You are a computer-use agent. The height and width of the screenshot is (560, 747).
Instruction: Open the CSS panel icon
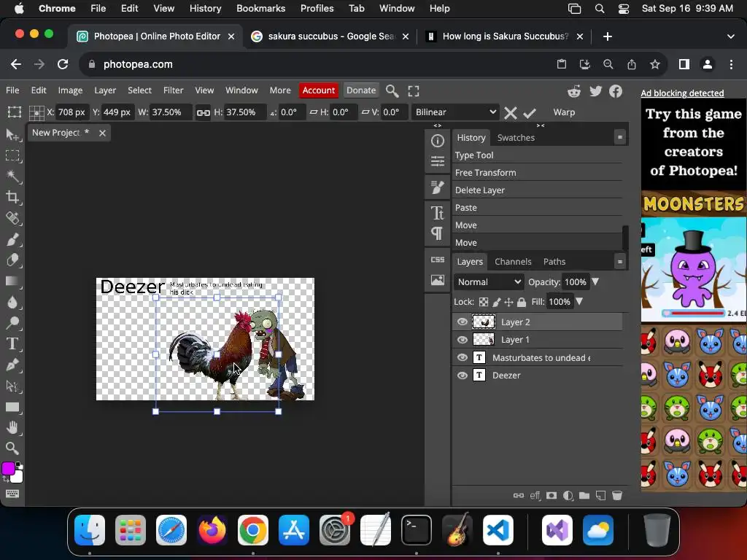click(438, 260)
